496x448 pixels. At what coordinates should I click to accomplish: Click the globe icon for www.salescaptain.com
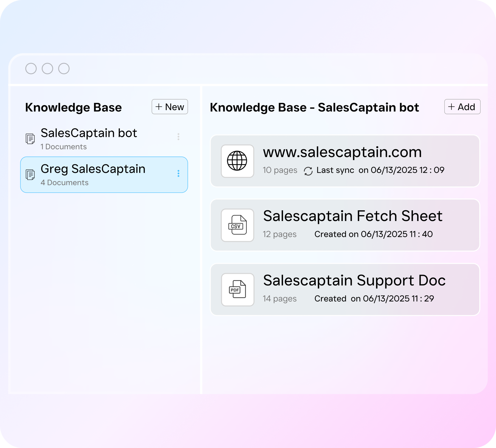pyautogui.click(x=238, y=161)
